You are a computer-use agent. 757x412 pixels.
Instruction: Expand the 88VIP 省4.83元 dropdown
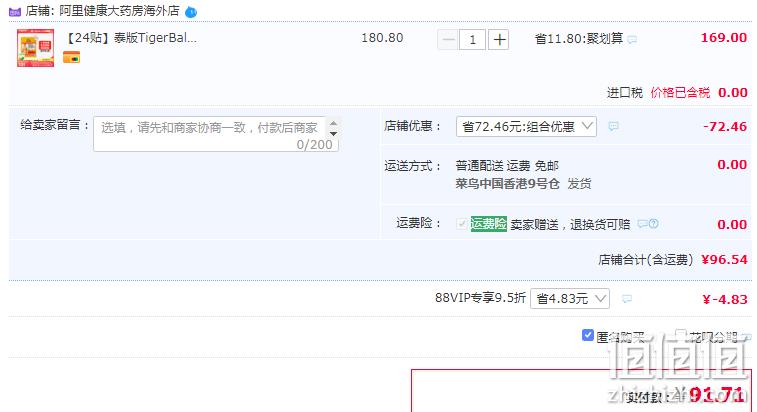pos(570,298)
